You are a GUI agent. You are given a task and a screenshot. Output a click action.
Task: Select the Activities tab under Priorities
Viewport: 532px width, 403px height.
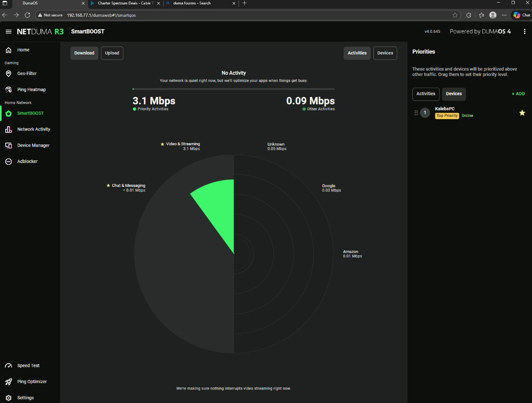(x=426, y=94)
